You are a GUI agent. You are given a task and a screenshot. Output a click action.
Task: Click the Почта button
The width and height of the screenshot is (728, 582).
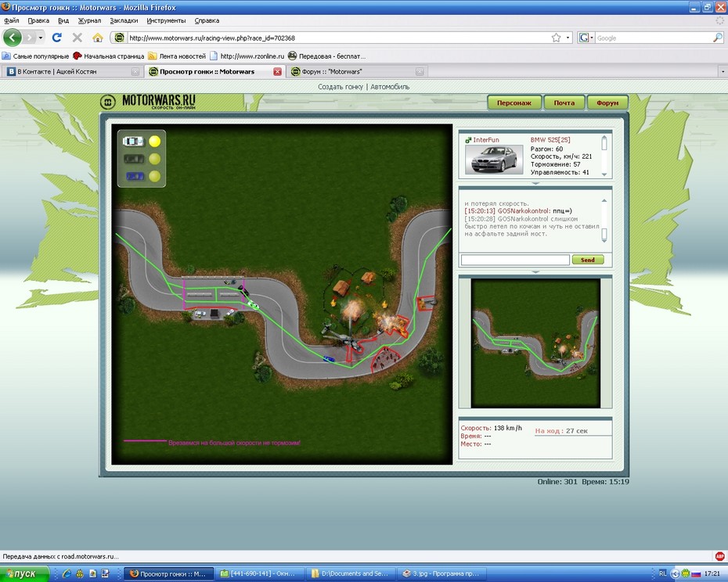[564, 102]
